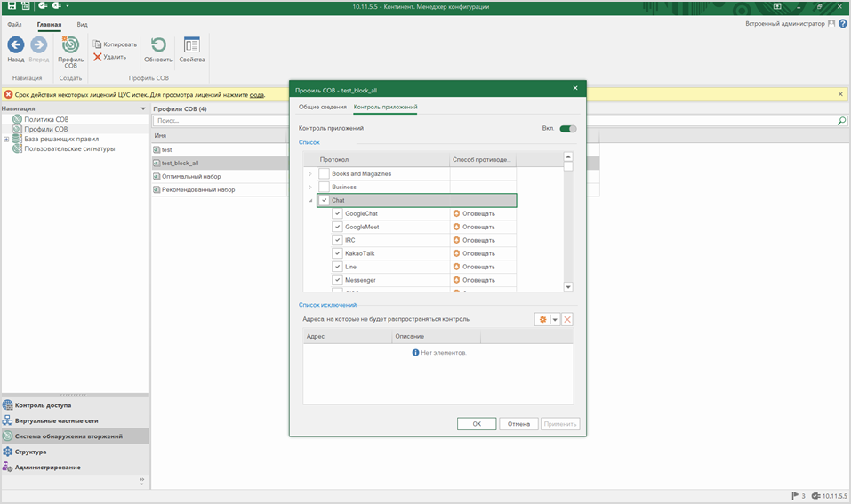Click the Назад back arrow icon
851x504 pixels.
tap(16, 45)
